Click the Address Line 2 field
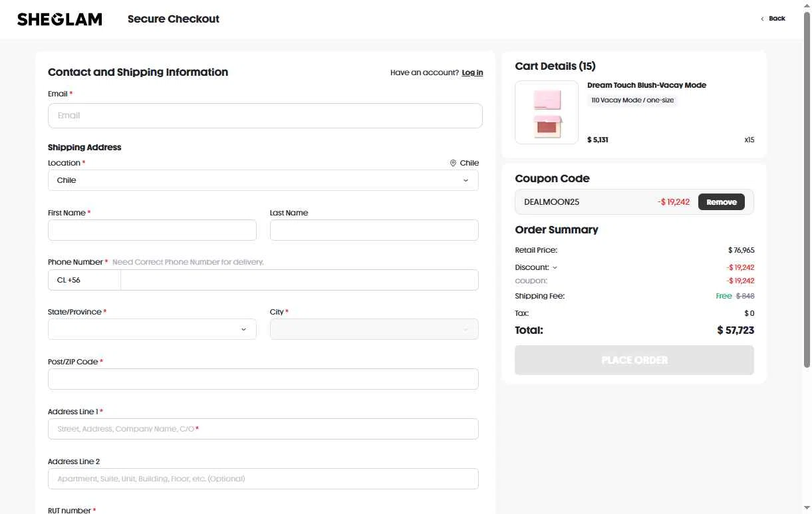The height and width of the screenshot is (514, 812). (263, 479)
